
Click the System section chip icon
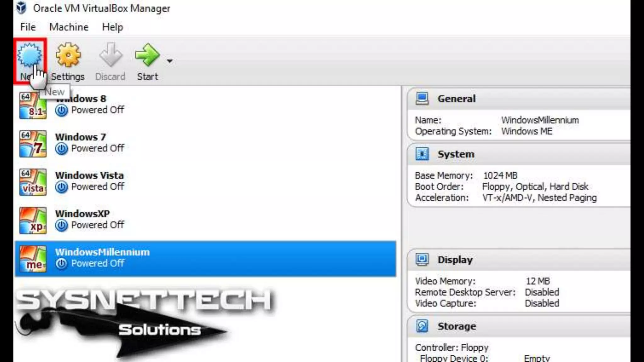(x=422, y=154)
